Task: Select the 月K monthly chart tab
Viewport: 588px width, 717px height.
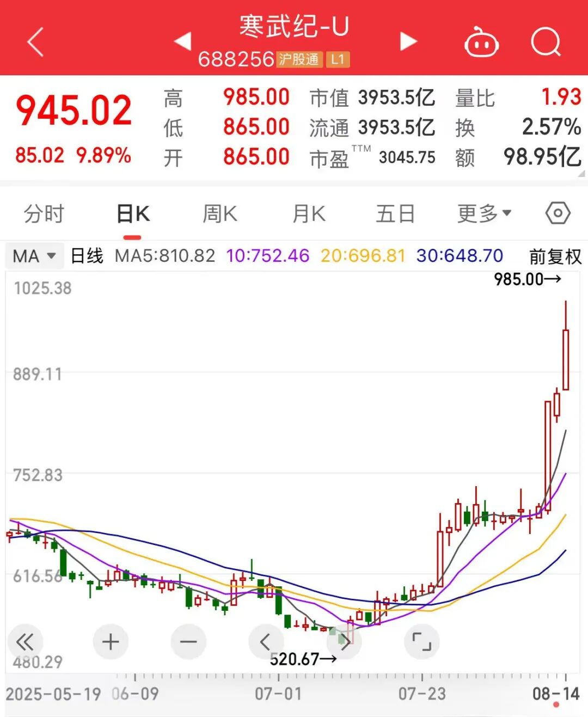Action: [x=308, y=213]
